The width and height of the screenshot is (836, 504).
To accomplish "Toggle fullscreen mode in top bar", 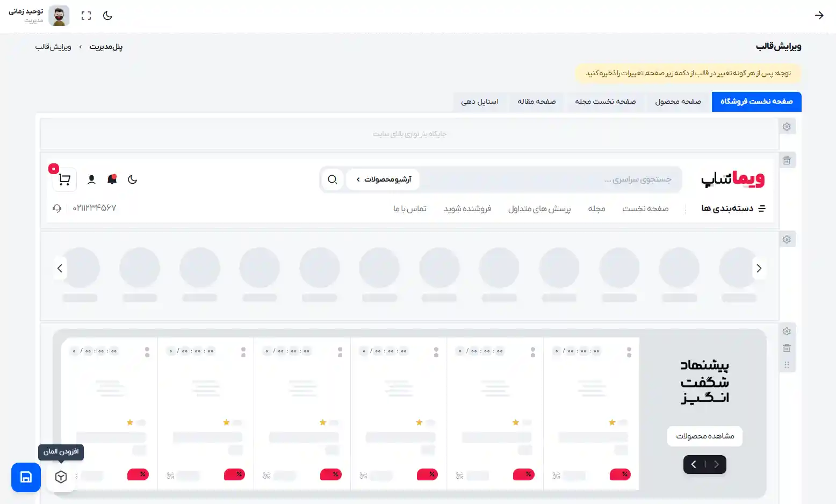I will pos(86,16).
